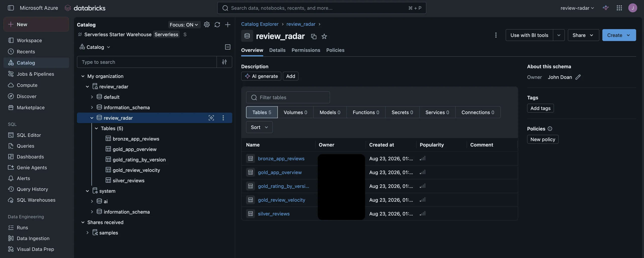Click the Policies info icon
The width and height of the screenshot is (644, 258).
tap(550, 129)
